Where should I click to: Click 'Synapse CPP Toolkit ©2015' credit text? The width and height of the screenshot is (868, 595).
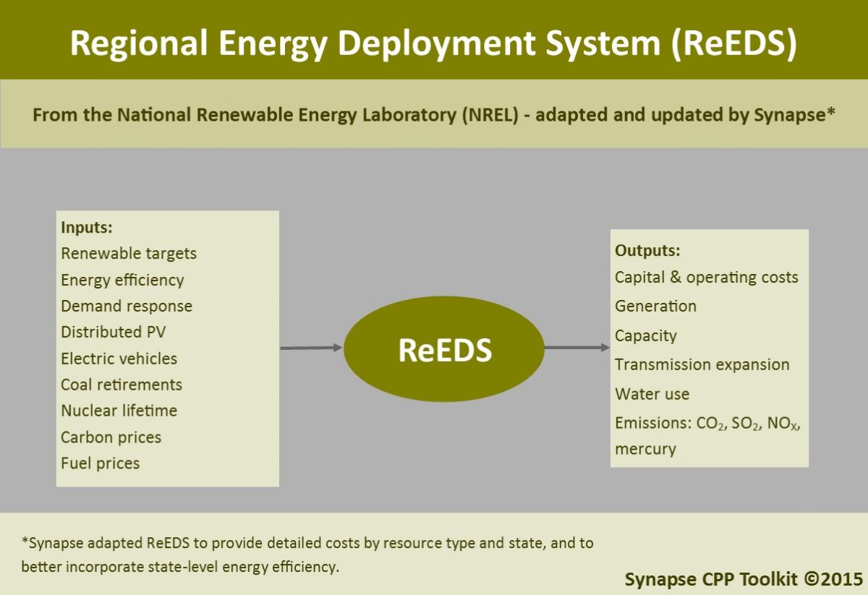(744, 579)
